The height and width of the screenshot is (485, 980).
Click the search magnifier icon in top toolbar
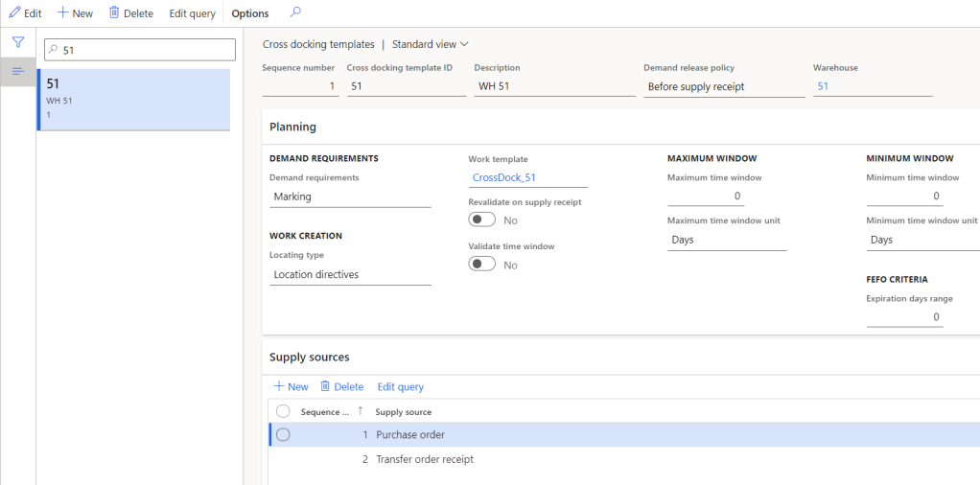tap(295, 13)
